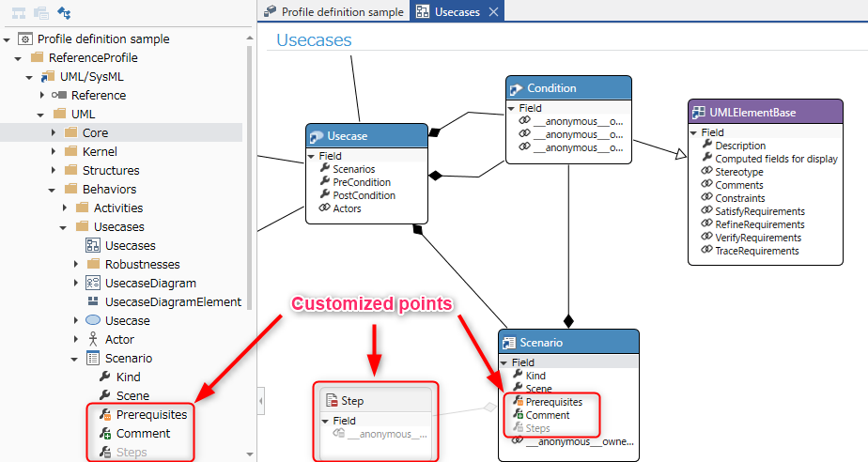Click the hierarchy view icon in the tree toolbar
The width and height of the screenshot is (868, 462).
[19, 13]
